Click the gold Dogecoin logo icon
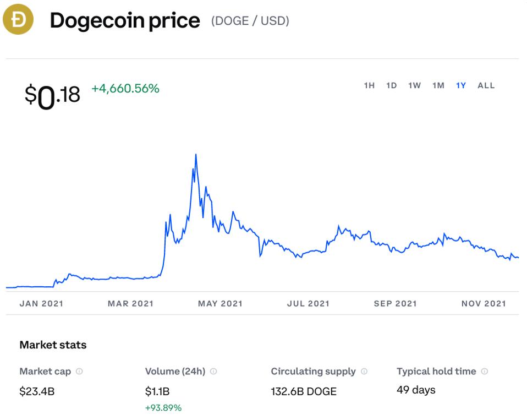 coord(18,19)
